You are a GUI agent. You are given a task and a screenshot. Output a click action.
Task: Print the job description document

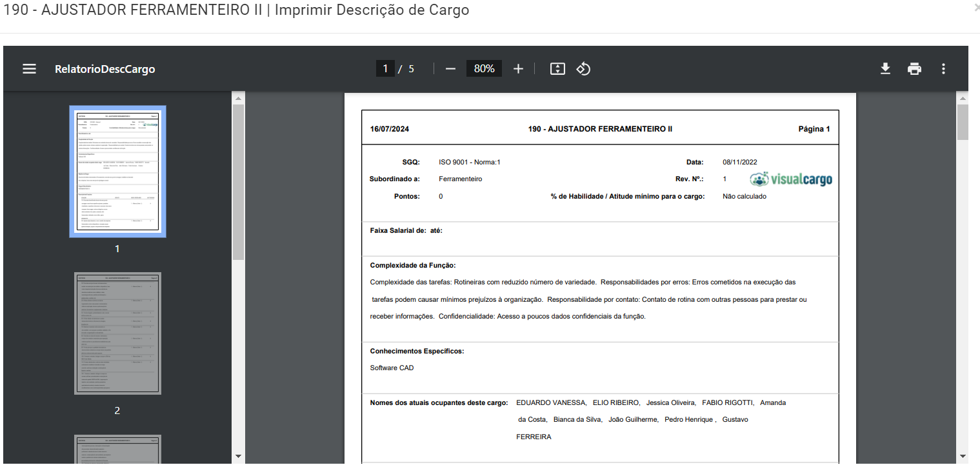click(x=914, y=69)
